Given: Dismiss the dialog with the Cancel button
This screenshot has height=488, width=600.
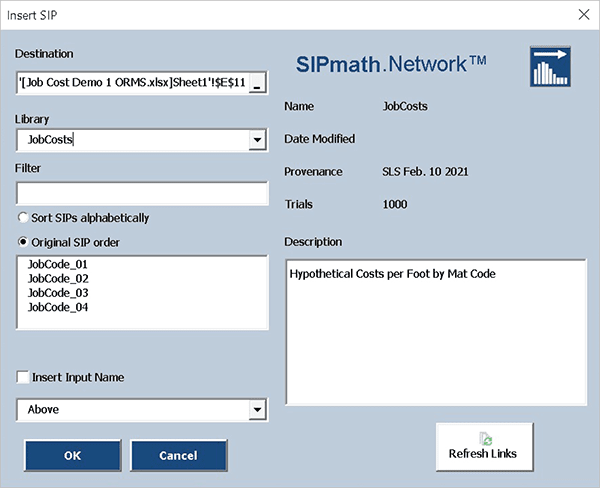Looking at the screenshot, I should point(179,455).
